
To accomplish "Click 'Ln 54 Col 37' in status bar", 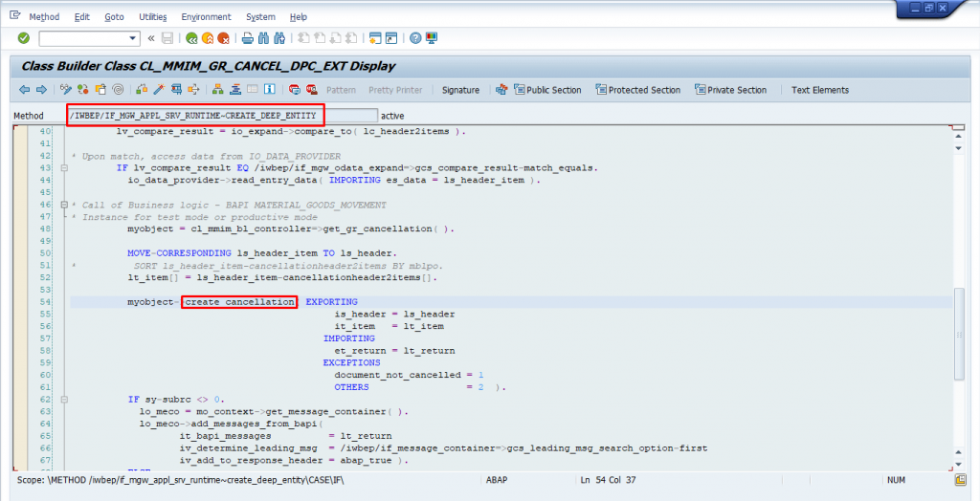I will [x=608, y=480].
